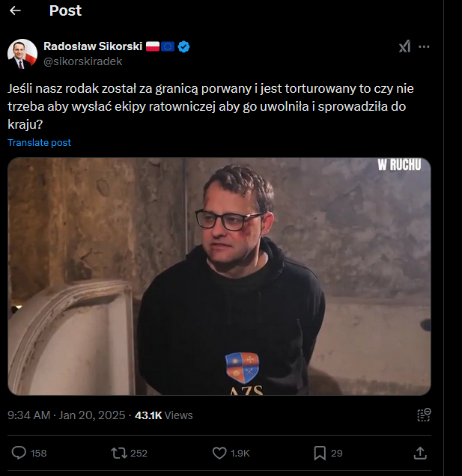
Task: Open the three-dot More options menu
Action: pos(424,46)
